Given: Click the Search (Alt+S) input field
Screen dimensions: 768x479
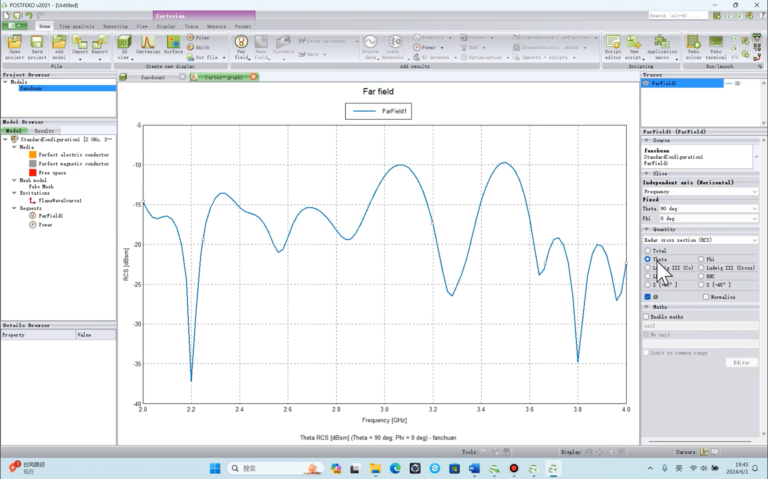Looking at the screenshot, I should point(678,16).
